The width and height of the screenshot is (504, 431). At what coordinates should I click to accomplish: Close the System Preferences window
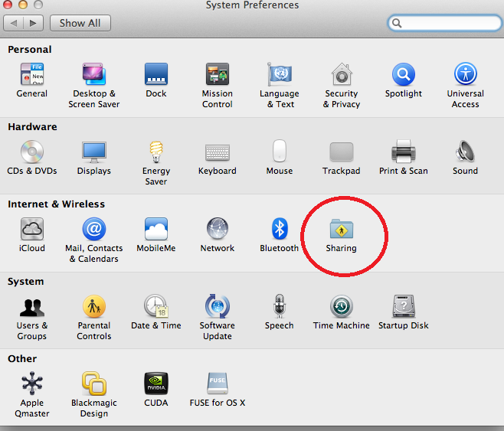(x=7, y=4)
